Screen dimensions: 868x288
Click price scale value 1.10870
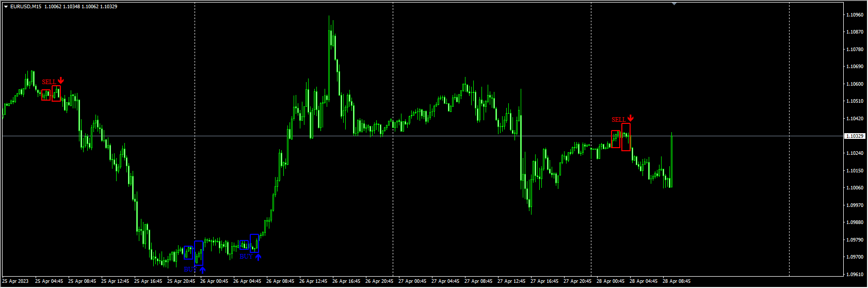pyautogui.click(x=855, y=32)
